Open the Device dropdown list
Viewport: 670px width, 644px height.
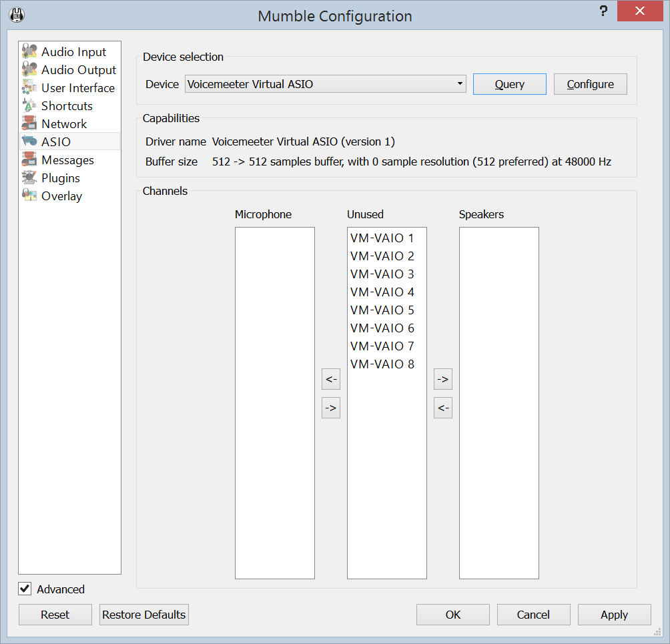tap(325, 84)
